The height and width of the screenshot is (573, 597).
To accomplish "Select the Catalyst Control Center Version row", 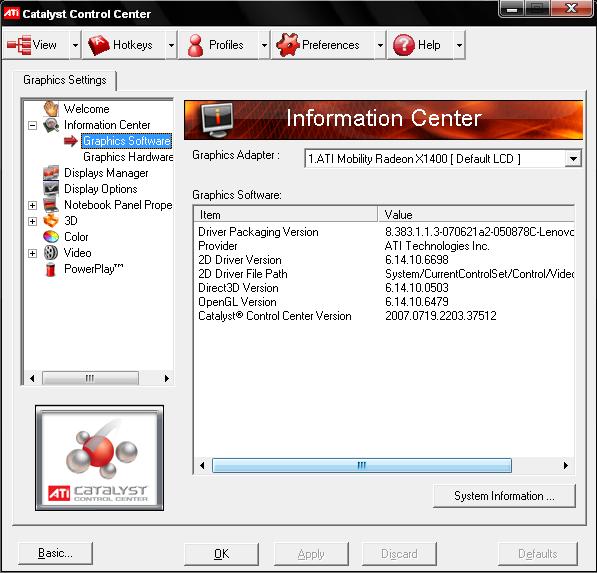I will click(384, 316).
